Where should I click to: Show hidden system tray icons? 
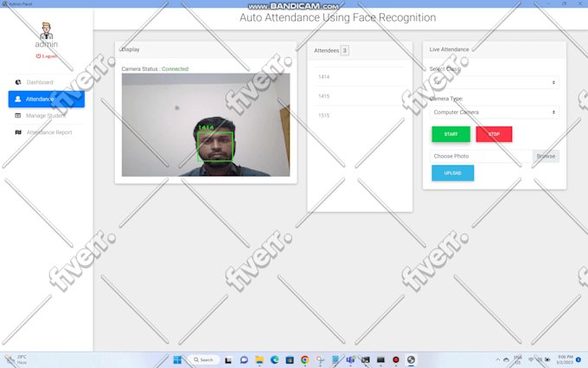point(497,359)
